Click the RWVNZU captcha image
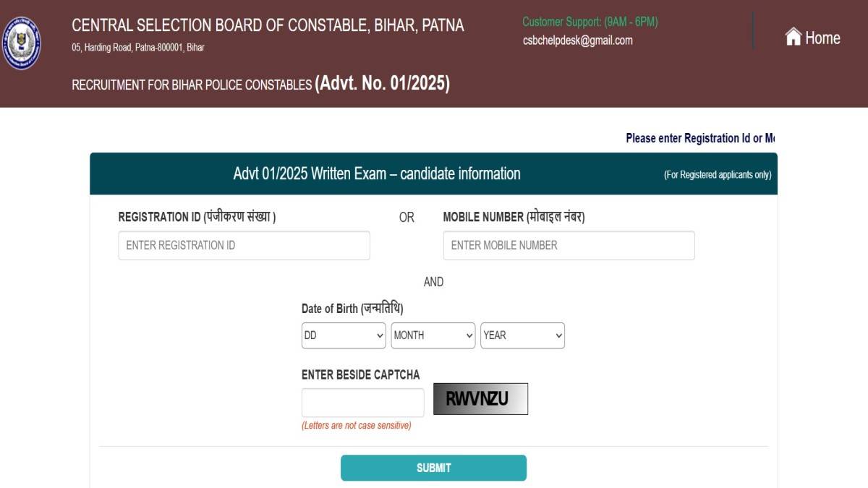The image size is (868, 488). pyautogui.click(x=480, y=399)
